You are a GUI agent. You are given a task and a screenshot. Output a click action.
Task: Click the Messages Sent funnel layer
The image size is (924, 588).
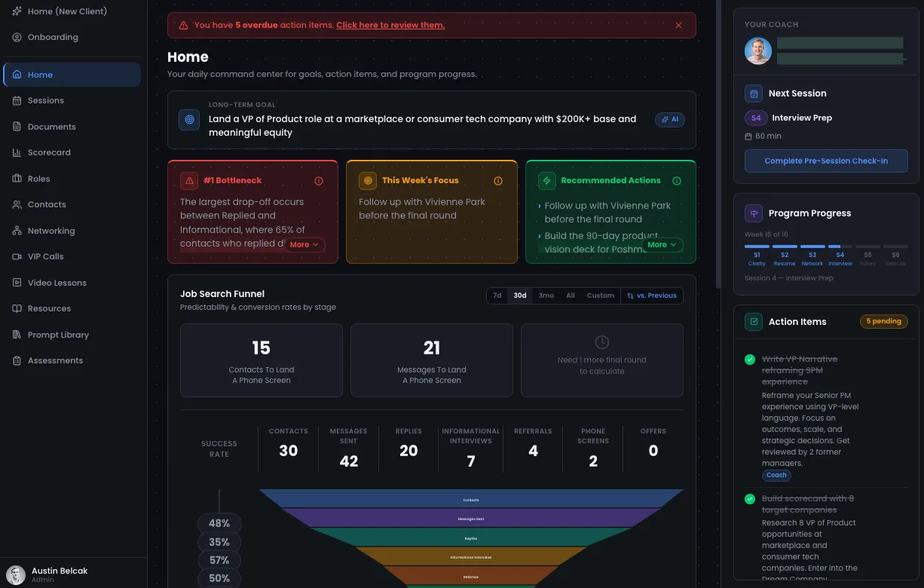pos(471,519)
